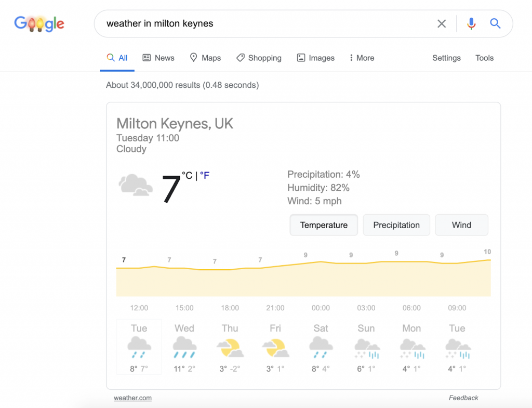This screenshot has width=532, height=408.
Task: Select the Shopping tag icon
Action: [x=241, y=58]
